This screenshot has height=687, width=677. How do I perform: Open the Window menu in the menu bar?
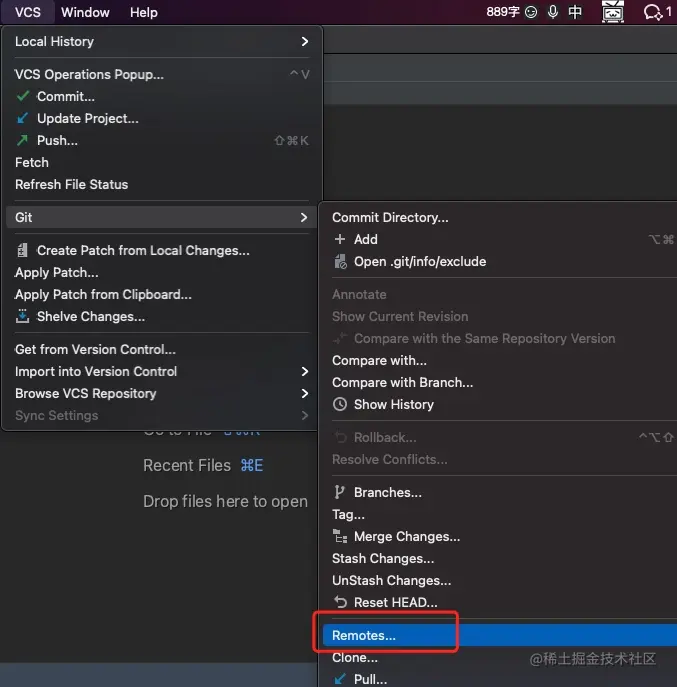pos(85,12)
